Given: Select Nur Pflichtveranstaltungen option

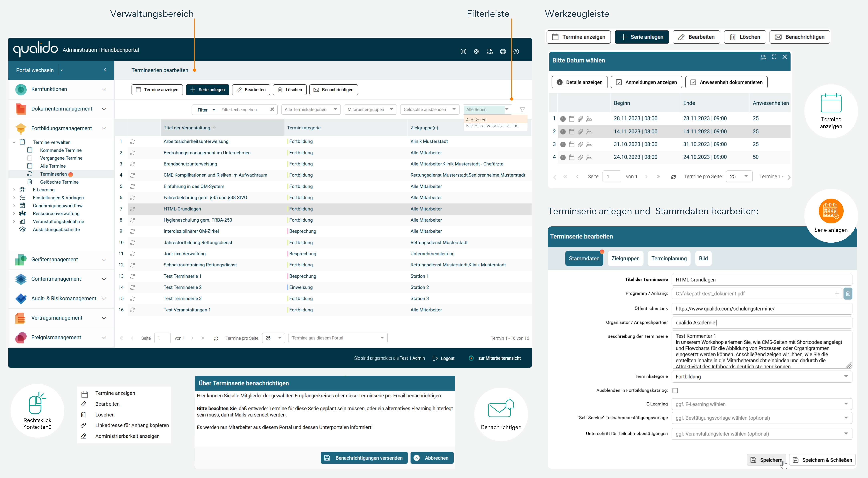Looking at the screenshot, I should pyautogui.click(x=492, y=125).
